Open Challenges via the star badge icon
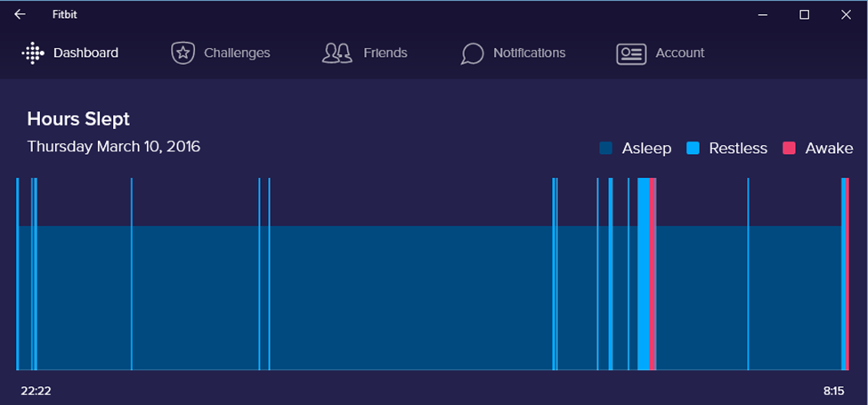The height and width of the screenshot is (405, 868). [183, 53]
